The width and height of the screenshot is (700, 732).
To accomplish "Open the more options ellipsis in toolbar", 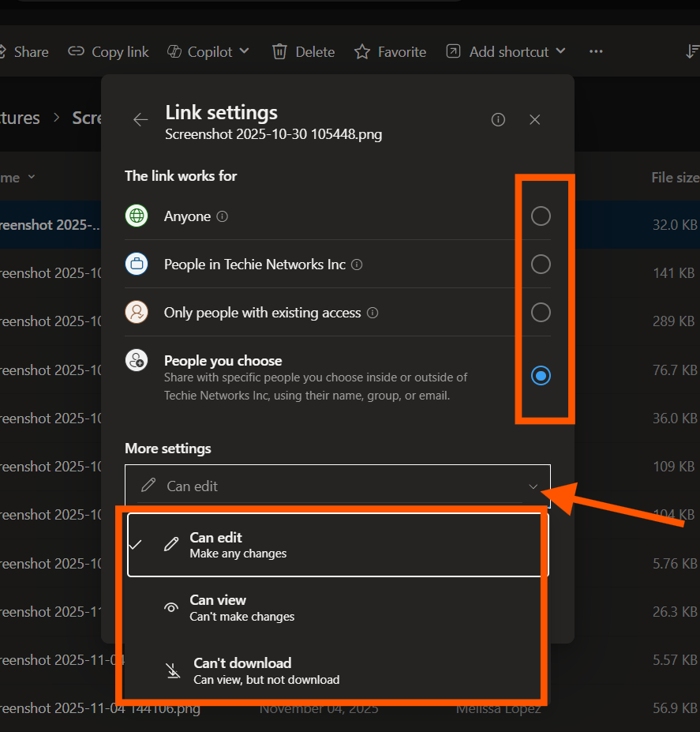I will tap(596, 52).
